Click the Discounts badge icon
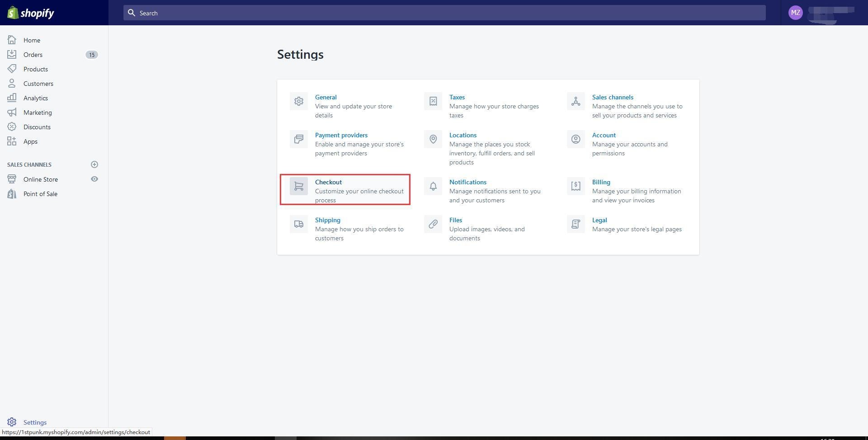 [12, 126]
